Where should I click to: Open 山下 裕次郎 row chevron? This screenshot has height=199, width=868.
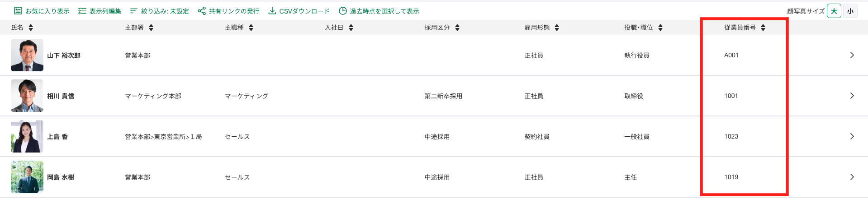pyautogui.click(x=852, y=55)
